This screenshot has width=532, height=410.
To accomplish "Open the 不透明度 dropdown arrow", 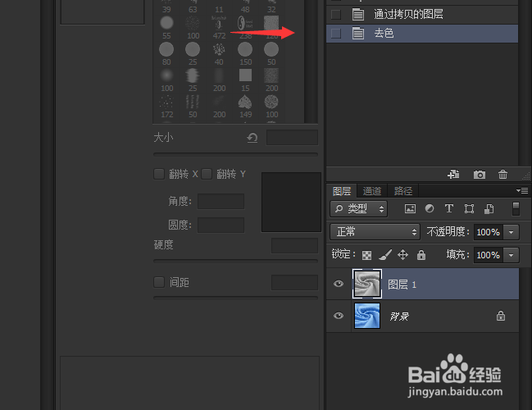I will coord(512,232).
